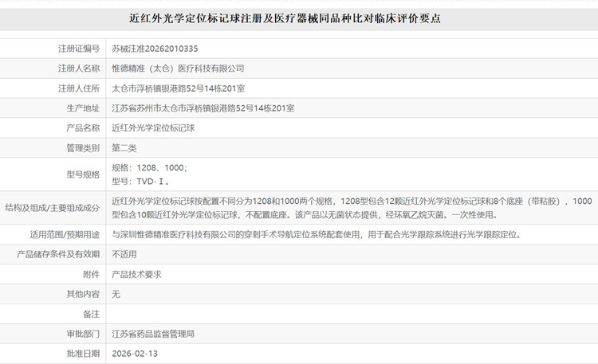The image size is (598, 364).
Task: Select the line 规格：1208、1000；
Action: click(150, 168)
